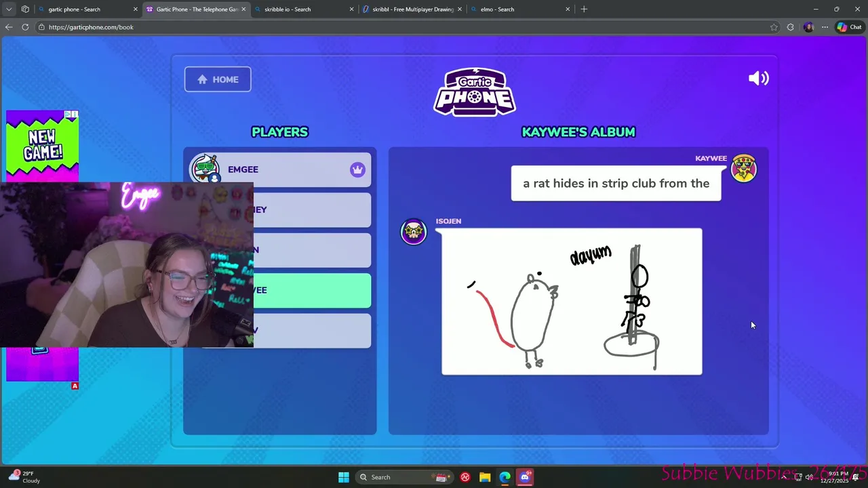
Task: Open the Copilot Chat button
Action: pyautogui.click(x=849, y=27)
